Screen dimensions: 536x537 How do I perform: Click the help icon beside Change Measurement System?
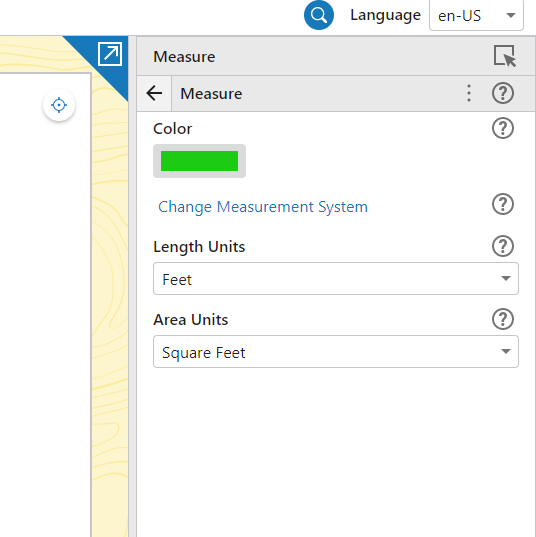[x=502, y=204]
